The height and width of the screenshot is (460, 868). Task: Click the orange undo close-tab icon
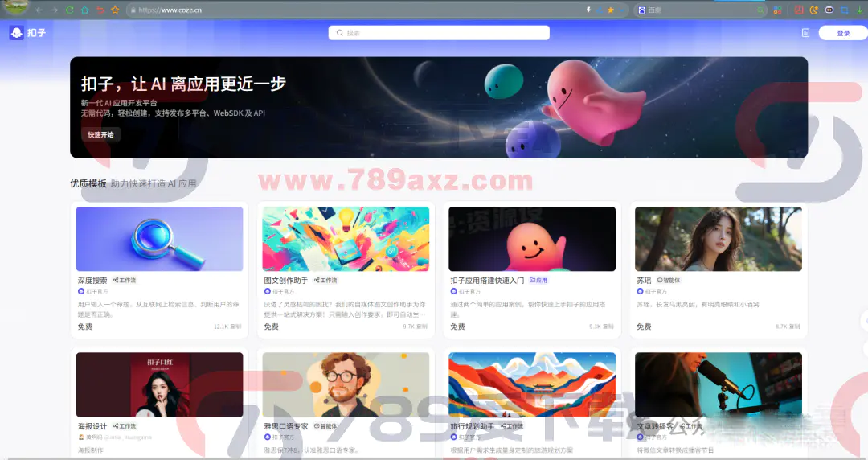click(x=100, y=10)
